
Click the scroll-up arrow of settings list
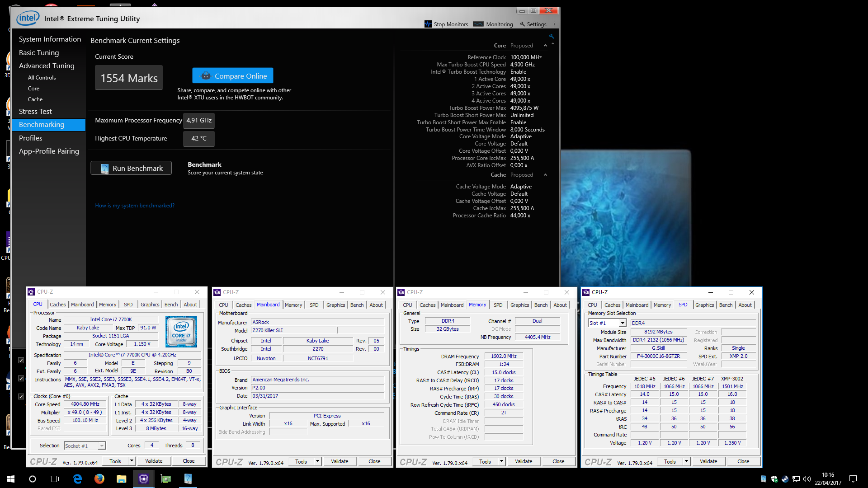553,44
